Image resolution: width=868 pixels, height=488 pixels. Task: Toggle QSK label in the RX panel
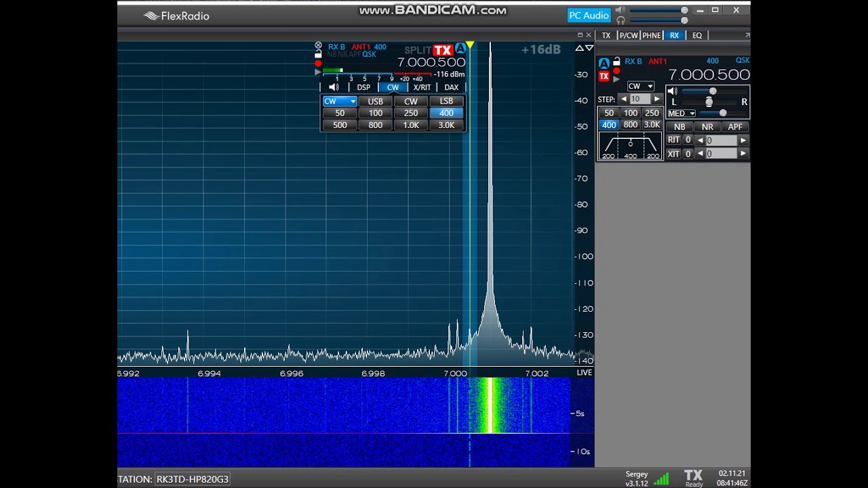(743, 61)
